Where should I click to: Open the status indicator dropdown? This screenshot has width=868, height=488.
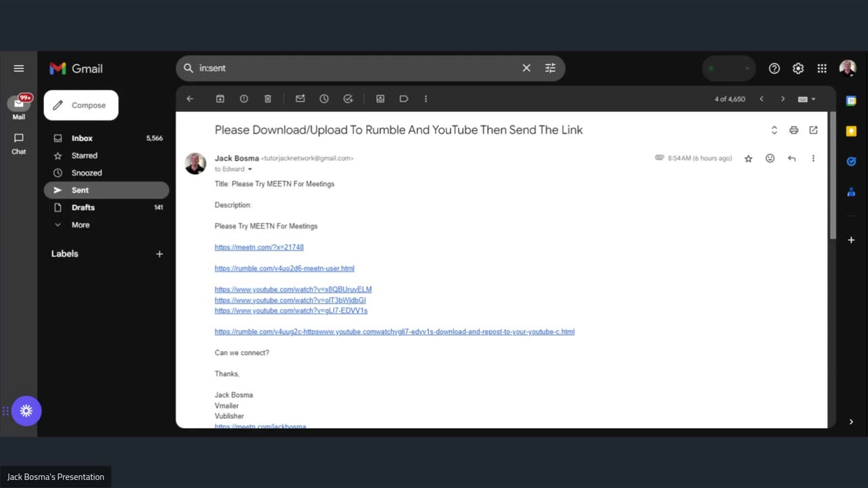[x=729, y=68]
